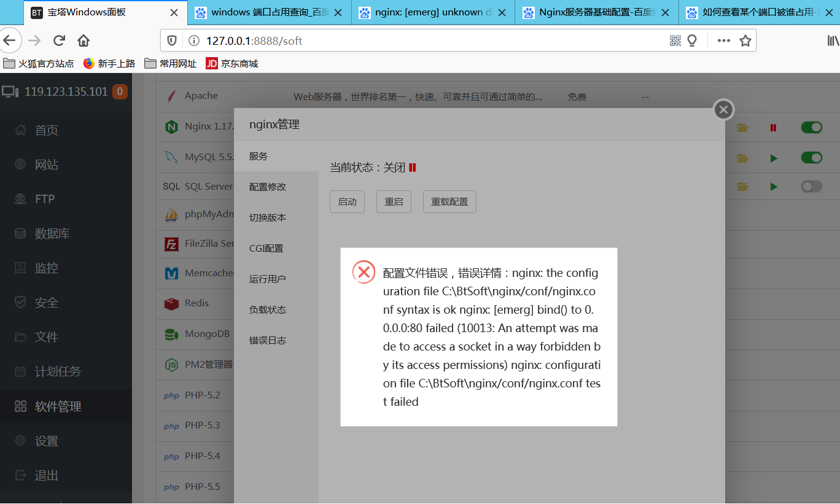Click the 启动 button
This screenshot has width=840, height=504.
tap(348, 201)
